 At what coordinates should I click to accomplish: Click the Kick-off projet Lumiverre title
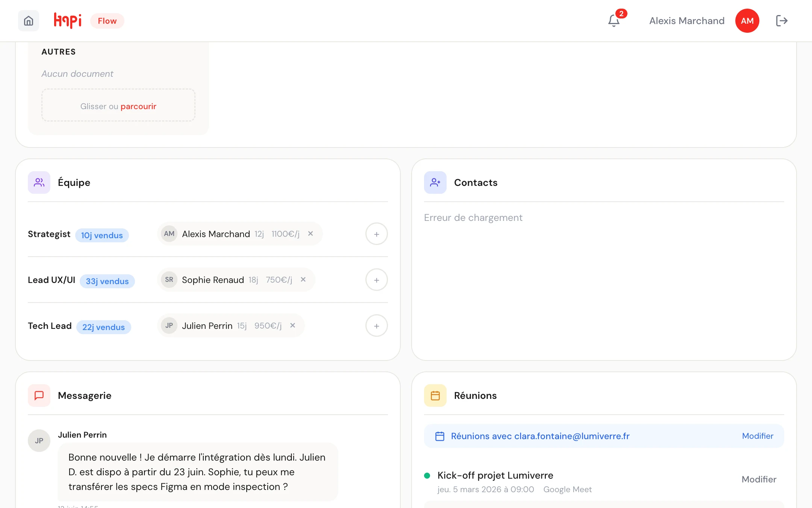tap(495, 475)
